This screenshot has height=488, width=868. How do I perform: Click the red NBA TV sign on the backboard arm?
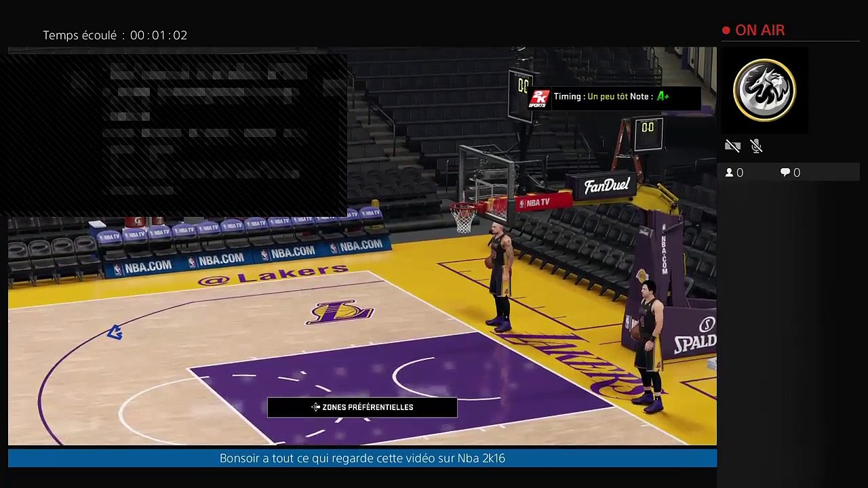(544, 202)
